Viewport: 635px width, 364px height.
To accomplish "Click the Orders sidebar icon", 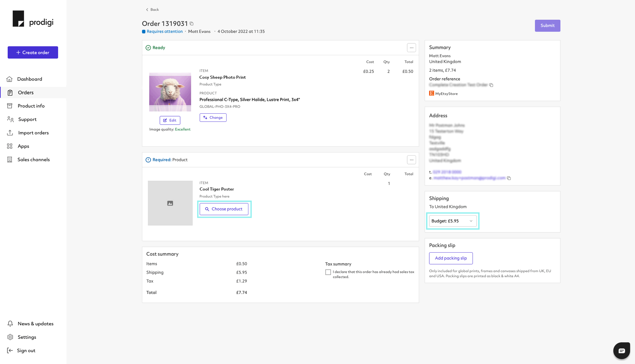I will click(10, 92).
